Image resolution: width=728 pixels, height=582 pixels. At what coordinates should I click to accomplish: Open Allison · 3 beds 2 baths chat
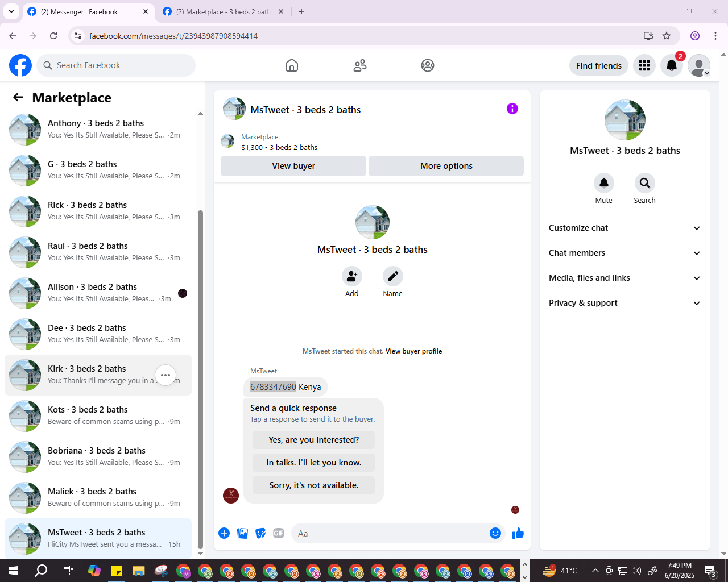click(x=98, y=293)
